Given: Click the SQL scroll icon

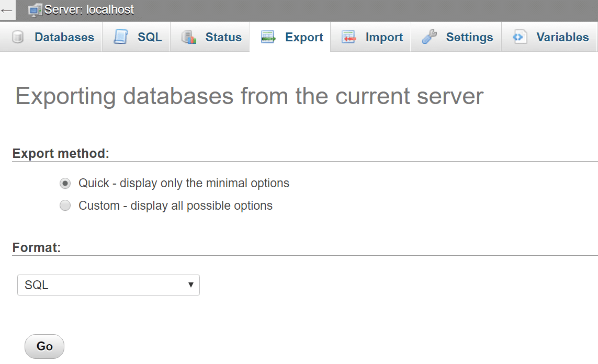Looking at the screenshot, I should tap(121, 38).
